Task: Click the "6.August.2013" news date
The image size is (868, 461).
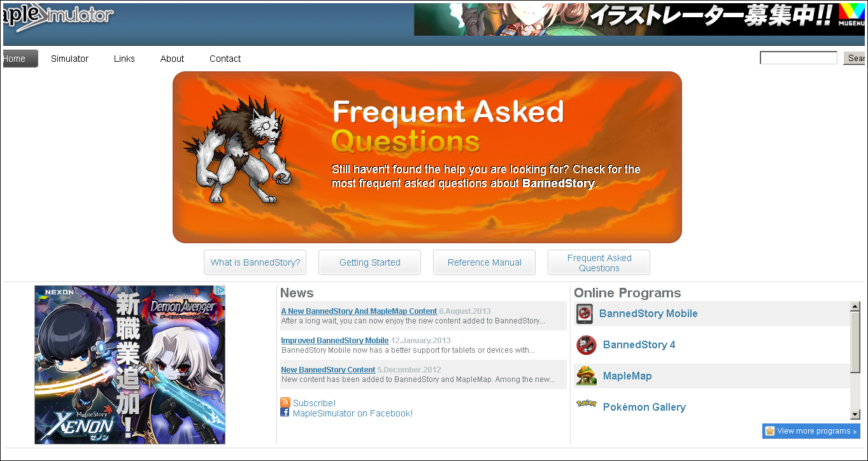Action: point(465,311)
